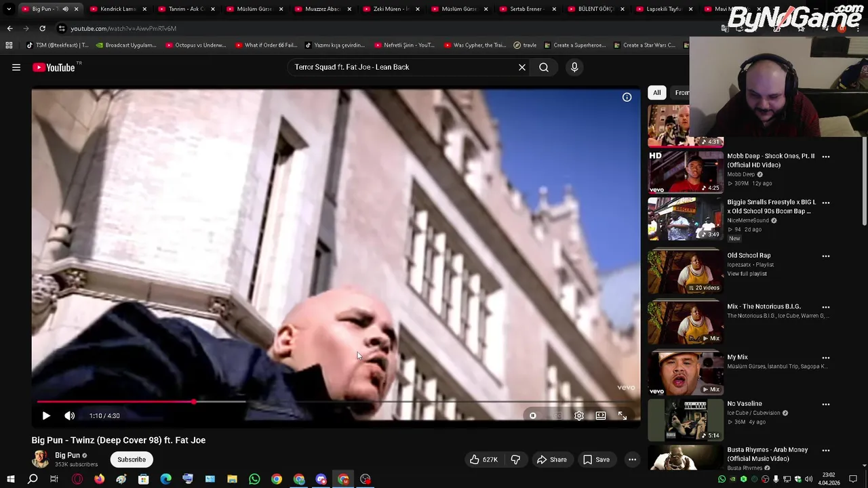The height and width of the screenshot is (488, 868).
Task: Select the All filter chip
Action: tap(656, 93)
